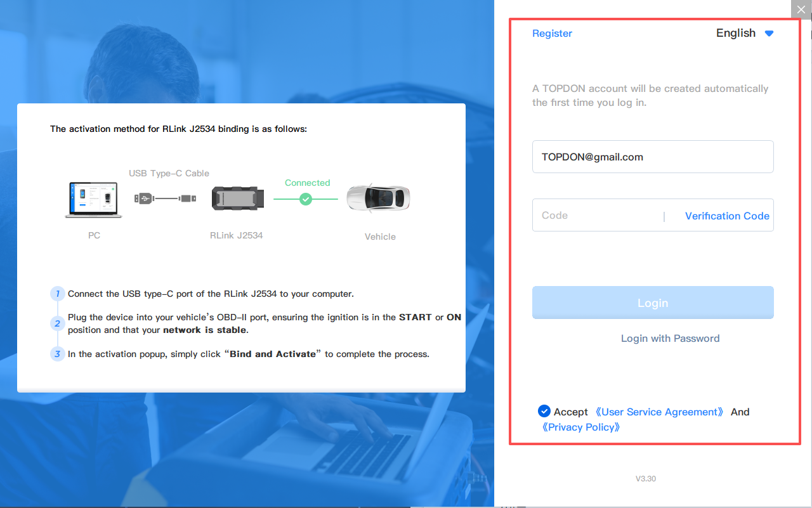Click the email field with TOPDON@gmail.com
The height and width of the screenshot is (508, 812).
(652, 157)
